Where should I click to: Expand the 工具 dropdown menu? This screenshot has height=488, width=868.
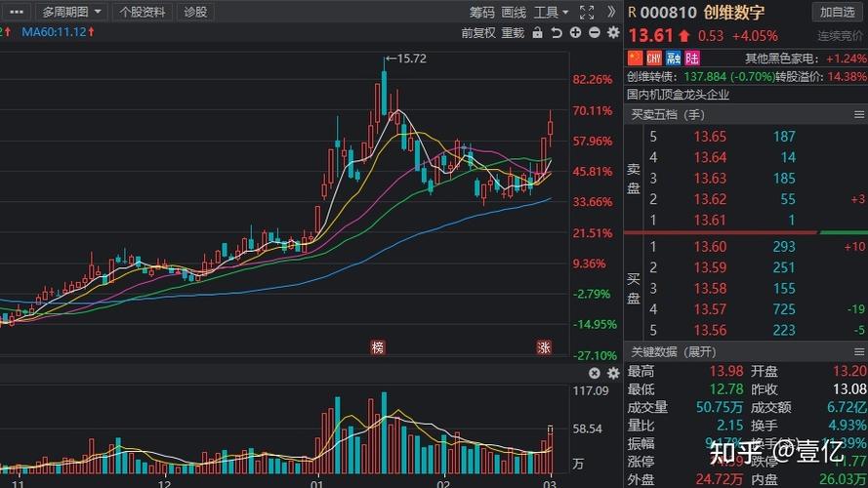[552, 12]
